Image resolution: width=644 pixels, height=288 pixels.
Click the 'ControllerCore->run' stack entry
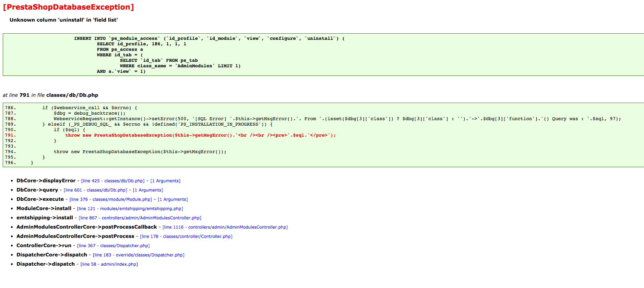(x=44, y=245)
